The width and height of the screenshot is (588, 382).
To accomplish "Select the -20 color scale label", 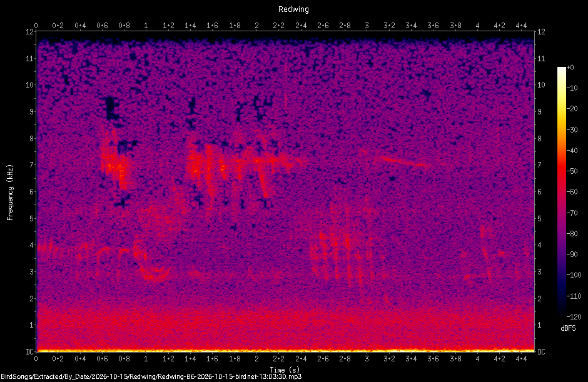I will (572, 109).
